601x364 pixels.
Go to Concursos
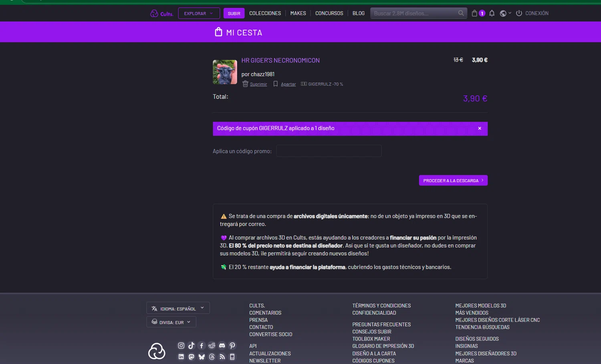coord(329,13)
